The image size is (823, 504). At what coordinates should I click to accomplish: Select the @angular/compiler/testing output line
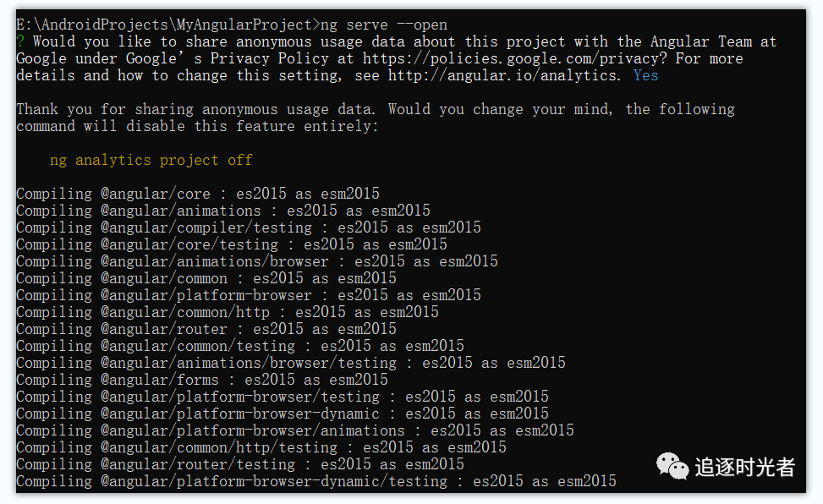249,227
